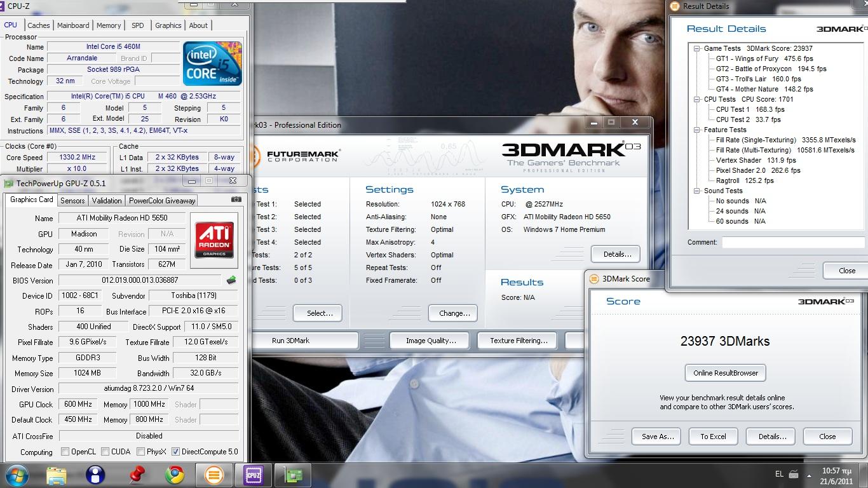Click the EL language indicator in the tray
This screenshot has width=868, height=488.
click(779, 474)
